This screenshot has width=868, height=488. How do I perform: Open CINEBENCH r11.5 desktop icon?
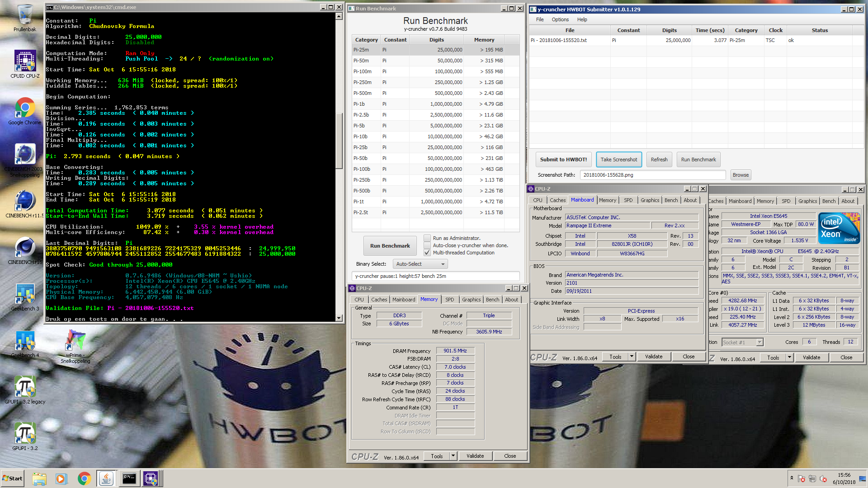tap(25, 204)
